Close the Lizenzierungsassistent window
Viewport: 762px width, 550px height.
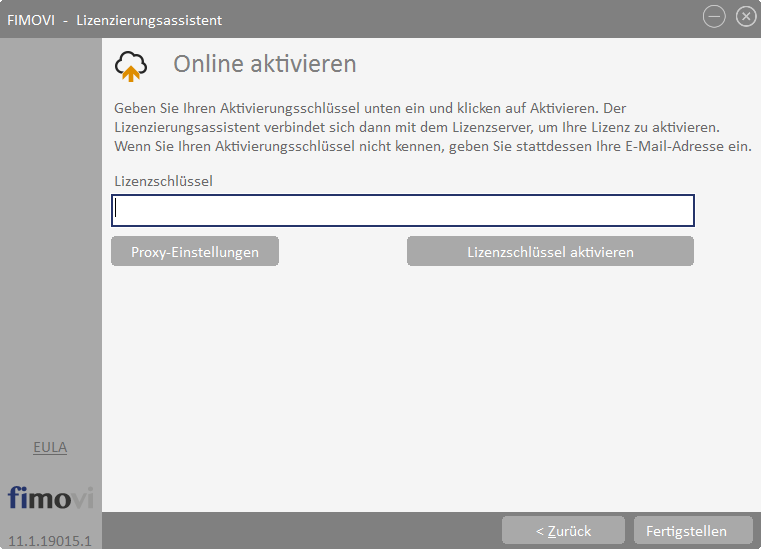[x=746, y=17]
